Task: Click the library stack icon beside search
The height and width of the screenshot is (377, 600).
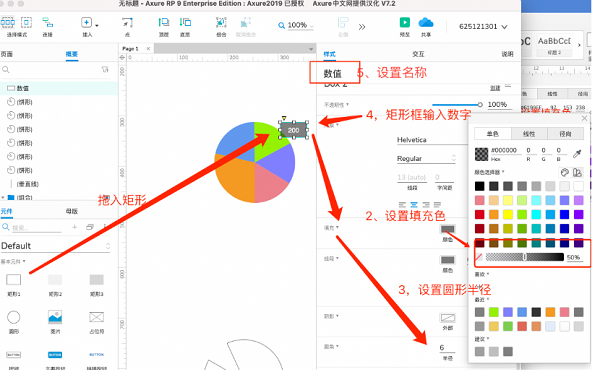Action: tap(90, 227)
